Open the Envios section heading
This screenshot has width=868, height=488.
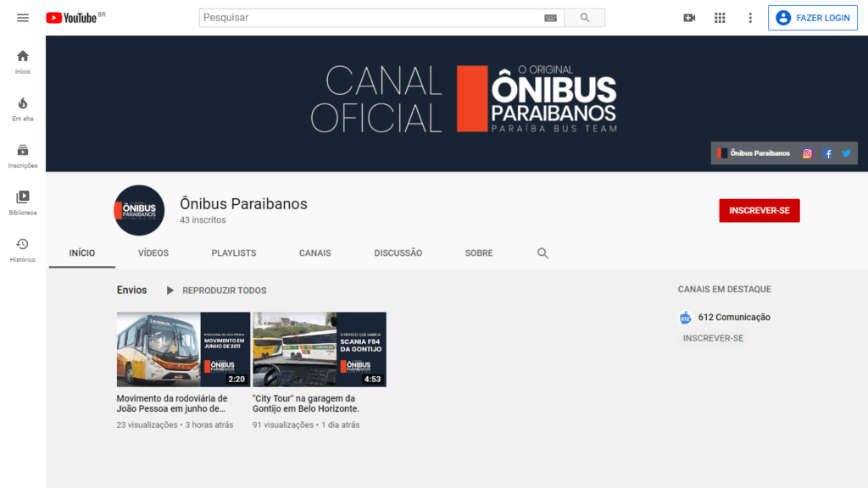coord(131,290)
